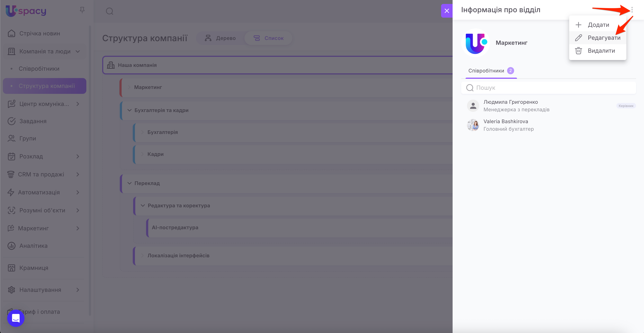Choose Видалити in the dropdown menu
Screen dimensions: 644x333
tap(601, 51)
